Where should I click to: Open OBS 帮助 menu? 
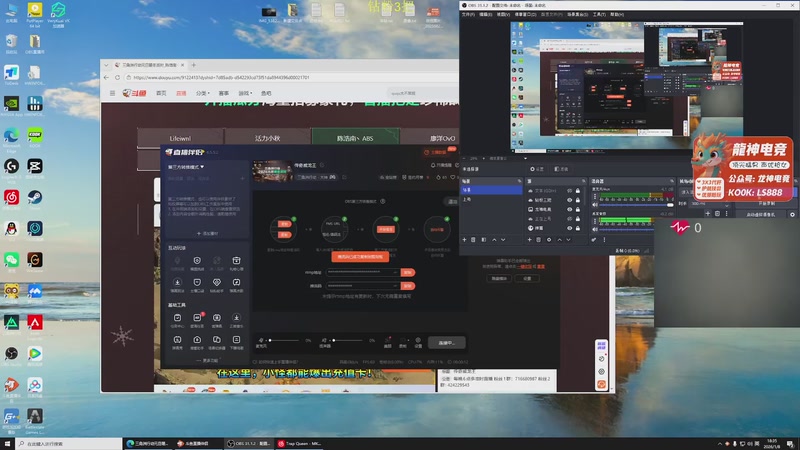click(616, 14)
